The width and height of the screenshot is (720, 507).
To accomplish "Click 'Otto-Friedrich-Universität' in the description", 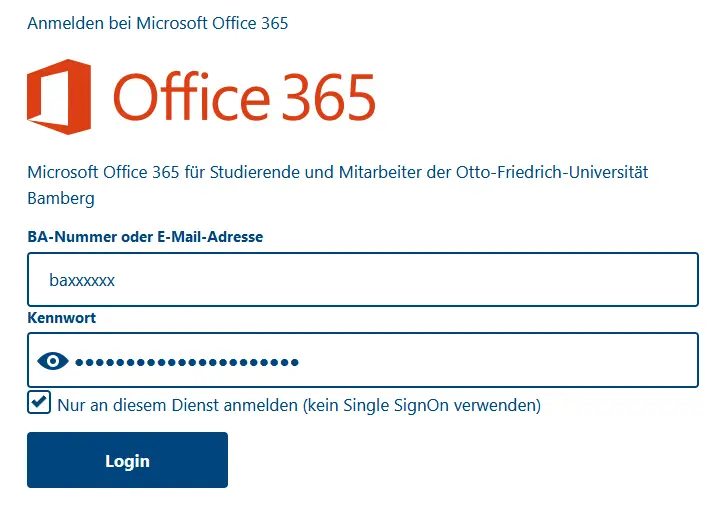I will pyautogui.click(x=552, y=172).
